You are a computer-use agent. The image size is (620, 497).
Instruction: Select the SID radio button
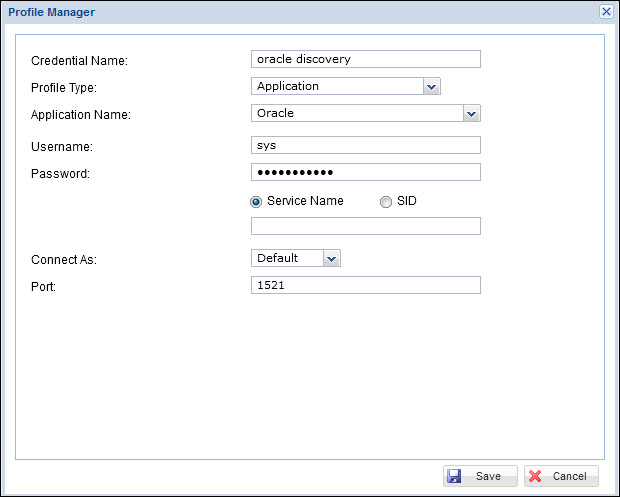point(386,201)
